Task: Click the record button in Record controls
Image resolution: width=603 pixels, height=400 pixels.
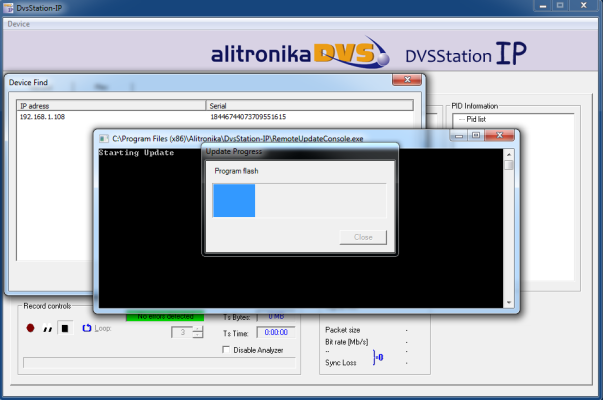Action: click(x=32, y=327)
